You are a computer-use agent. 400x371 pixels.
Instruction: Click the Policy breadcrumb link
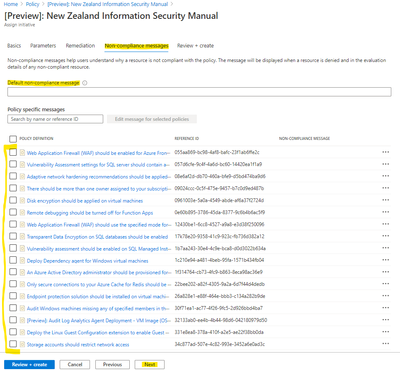(32, 4)
